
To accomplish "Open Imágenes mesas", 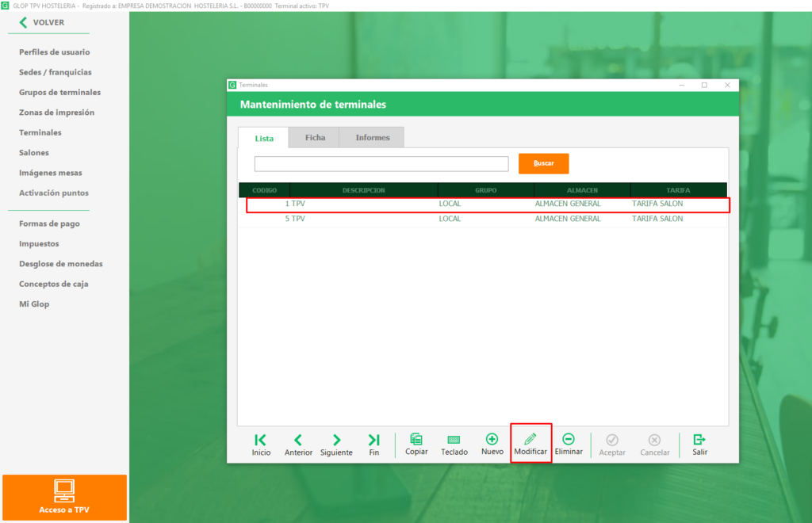I will (x=51, y=173).
